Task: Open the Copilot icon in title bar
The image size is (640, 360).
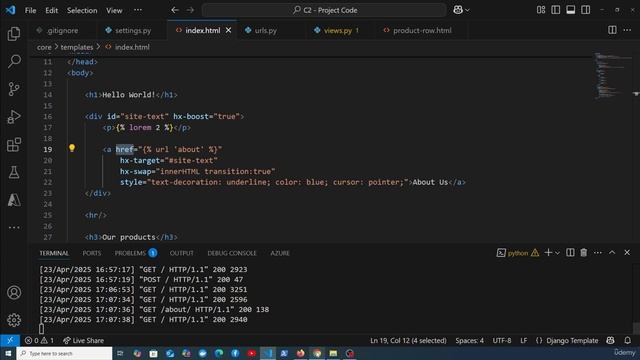Action: pos(458,10)
